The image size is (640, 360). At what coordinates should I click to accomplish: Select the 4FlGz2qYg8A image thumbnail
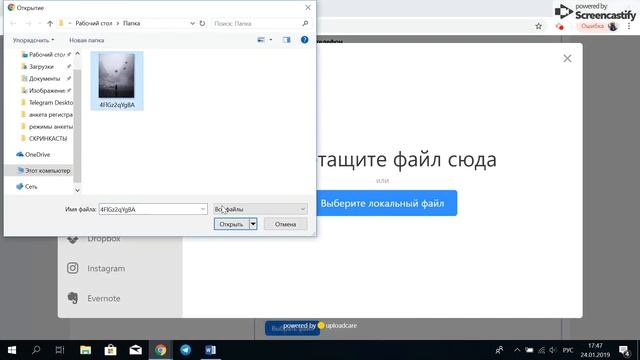pos(117,80)
